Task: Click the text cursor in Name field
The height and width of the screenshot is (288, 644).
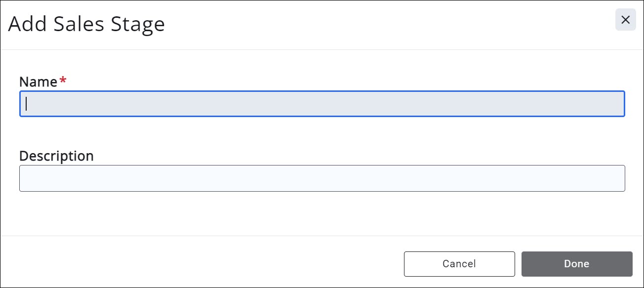Action: [x=27, y=104]
